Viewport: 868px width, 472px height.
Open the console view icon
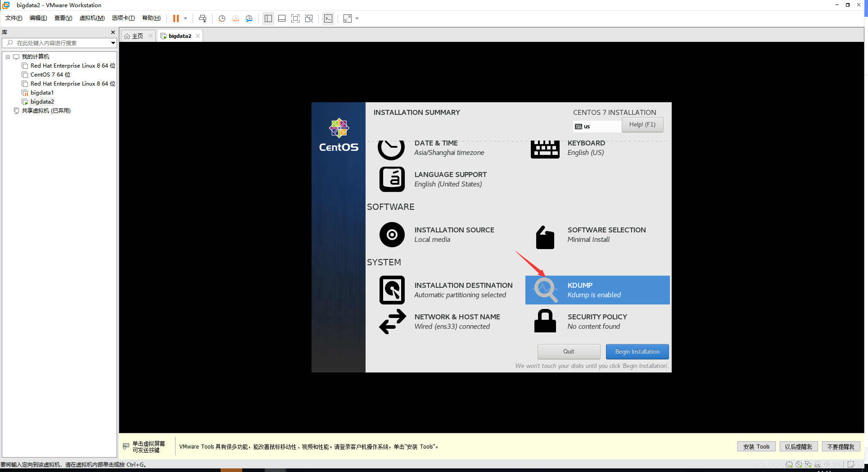(x=328, y=18)
